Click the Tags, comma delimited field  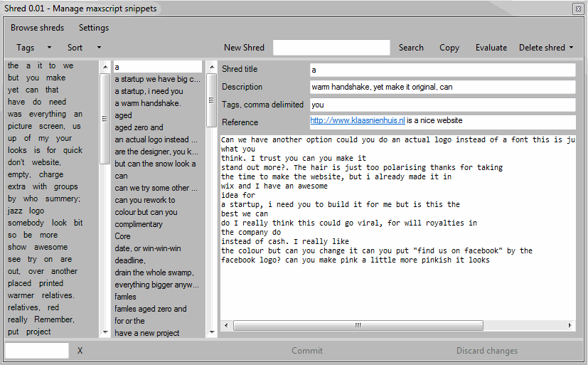click(x=442, y=105)
